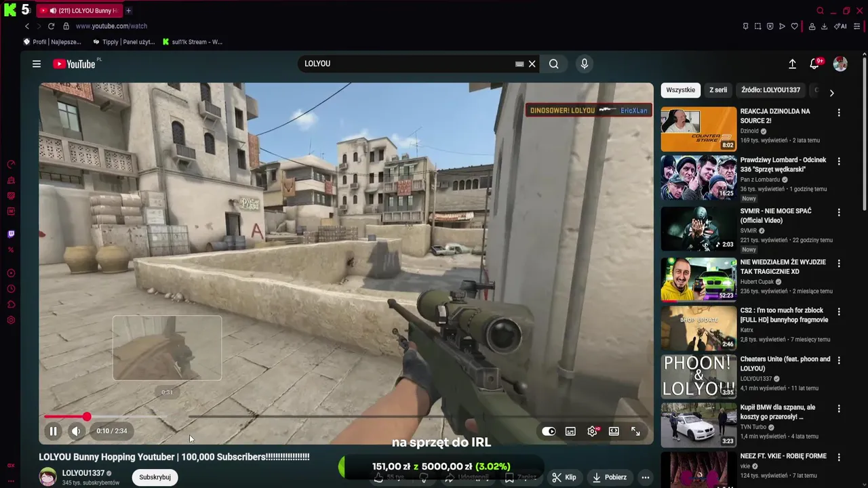Open REAKCJA DZINOLDA NA SOURCE 2 thumbnail
Screen dimensions: 868x488
(698, 129)
